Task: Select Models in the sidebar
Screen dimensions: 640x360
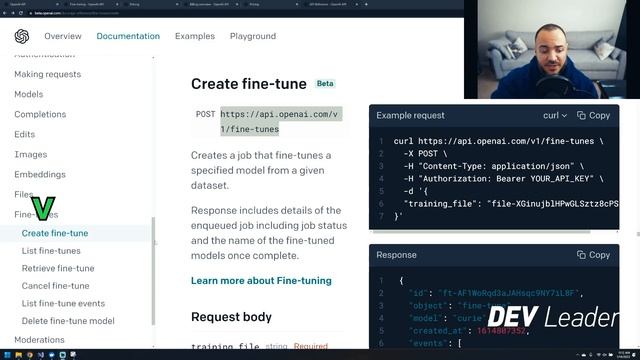Action: click(x=29, y=94)
